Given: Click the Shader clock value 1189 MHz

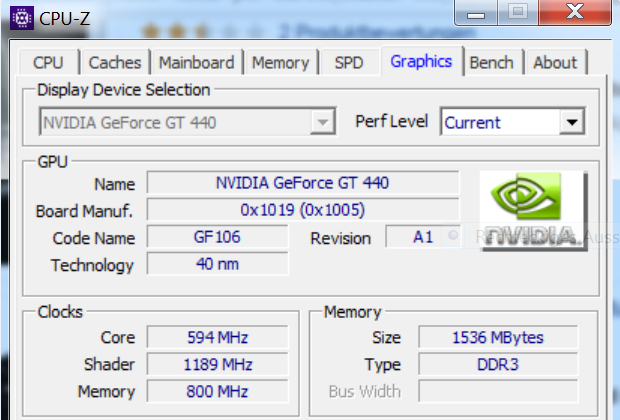Looking at the screenshot, I should [x=217, y=364].
